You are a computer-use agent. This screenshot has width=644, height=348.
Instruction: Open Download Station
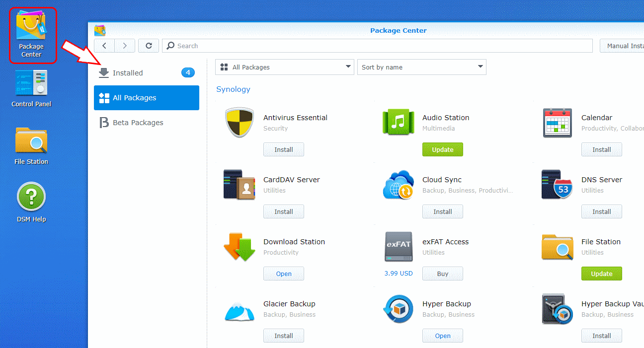(284, 274)
